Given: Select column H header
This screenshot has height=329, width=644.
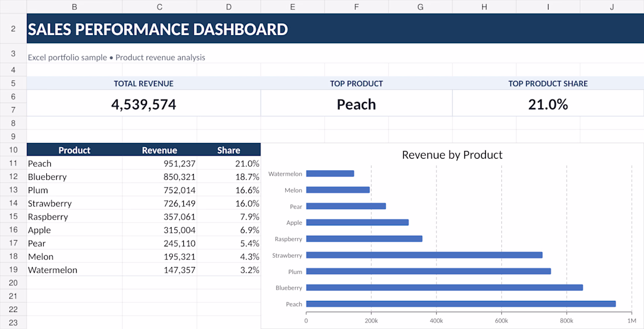Looking at the screenshot, I should [484, 6].
